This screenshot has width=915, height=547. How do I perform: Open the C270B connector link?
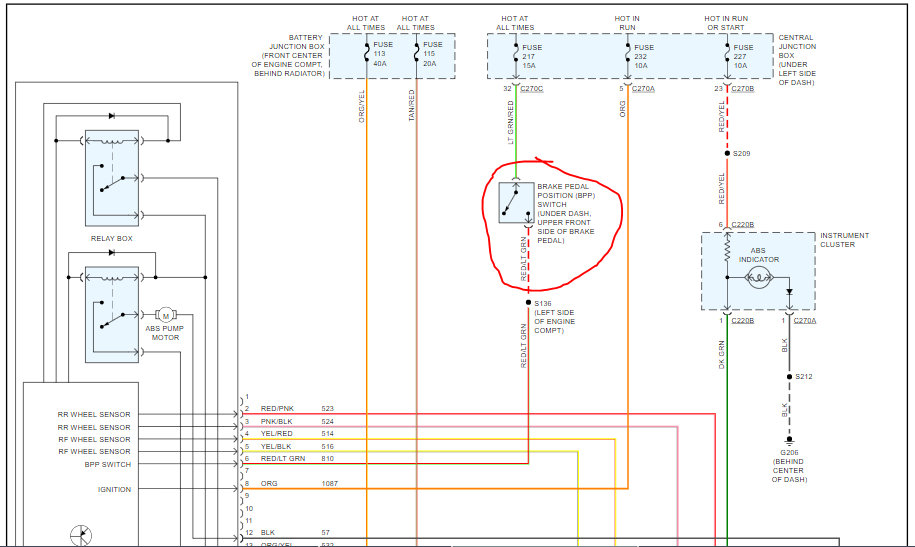tap(742, 89)
